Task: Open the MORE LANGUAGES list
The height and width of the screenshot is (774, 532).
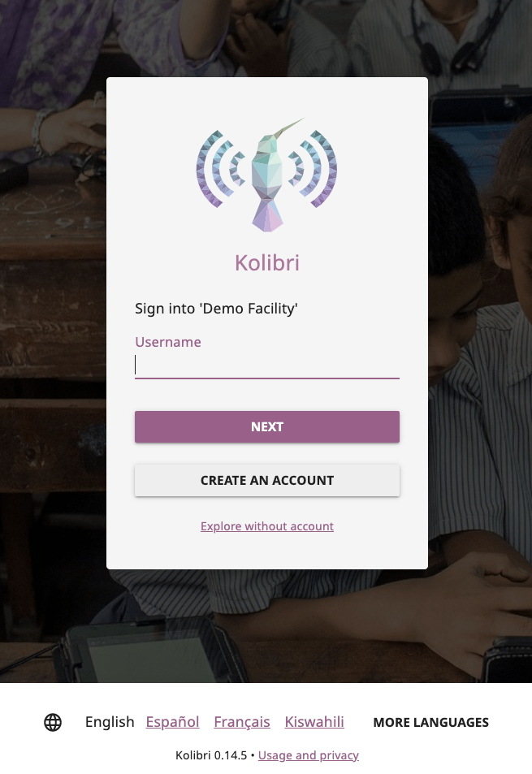Action: (x=430, y=722)
